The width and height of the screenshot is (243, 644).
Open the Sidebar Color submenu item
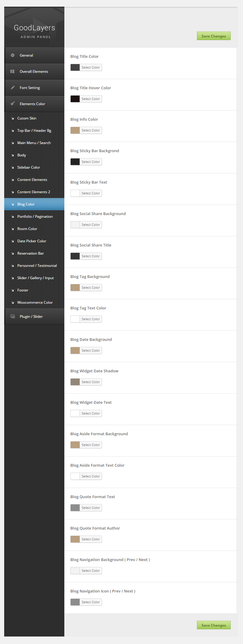pos(29,167)
